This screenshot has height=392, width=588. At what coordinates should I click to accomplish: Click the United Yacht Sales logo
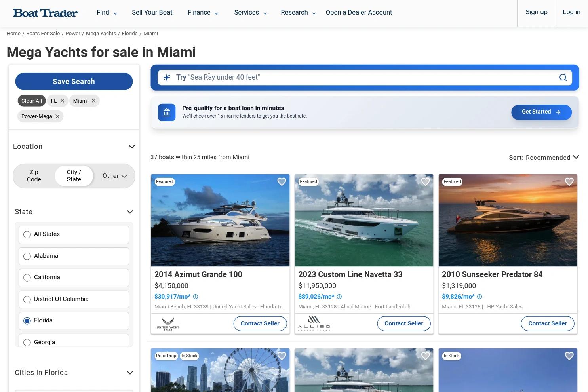[168, 323]
